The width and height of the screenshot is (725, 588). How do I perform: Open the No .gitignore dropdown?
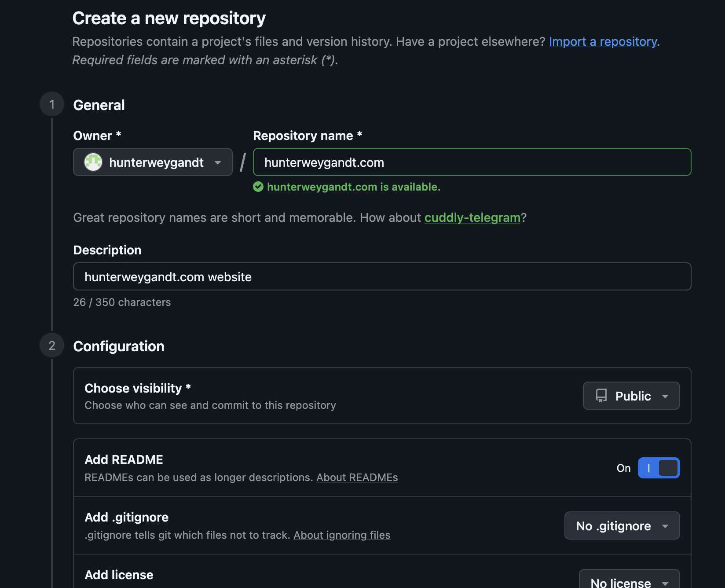[622, 526]
